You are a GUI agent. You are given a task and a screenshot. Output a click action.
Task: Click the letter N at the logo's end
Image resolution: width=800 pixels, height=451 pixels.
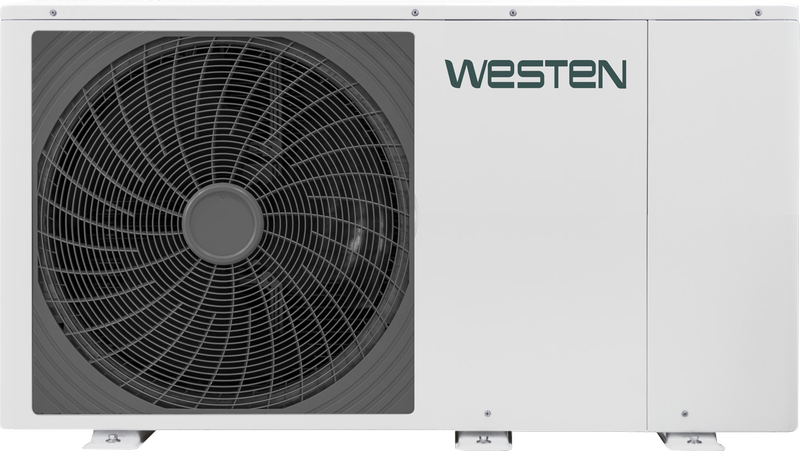611,74
